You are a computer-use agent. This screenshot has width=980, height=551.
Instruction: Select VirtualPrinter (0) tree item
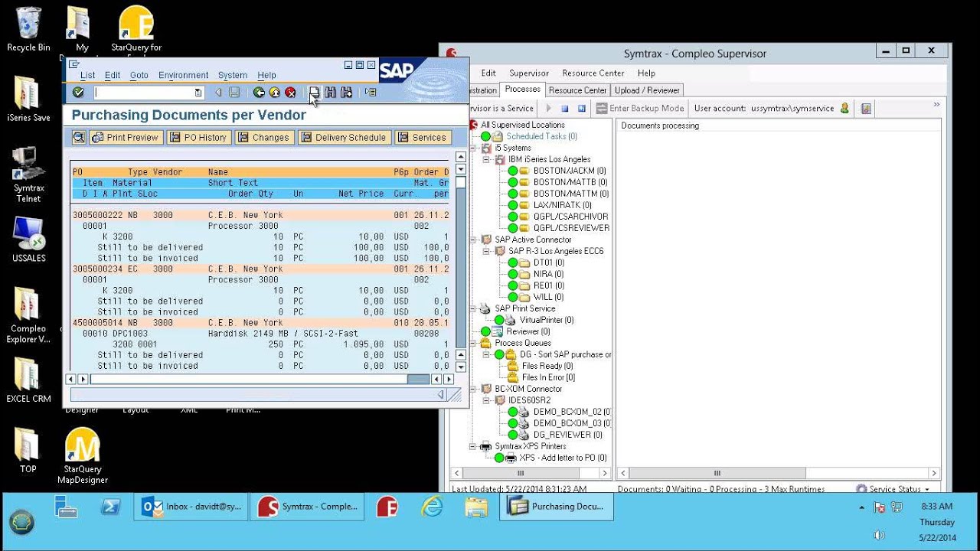tap(547, 320)
